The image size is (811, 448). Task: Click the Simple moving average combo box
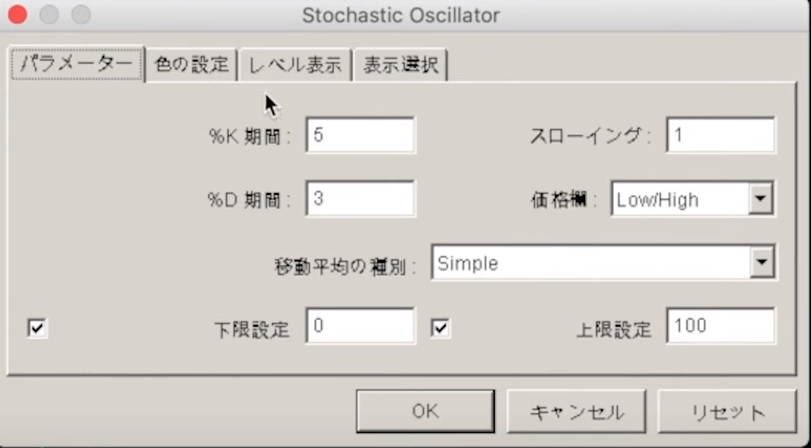click(x=590, y=263)
